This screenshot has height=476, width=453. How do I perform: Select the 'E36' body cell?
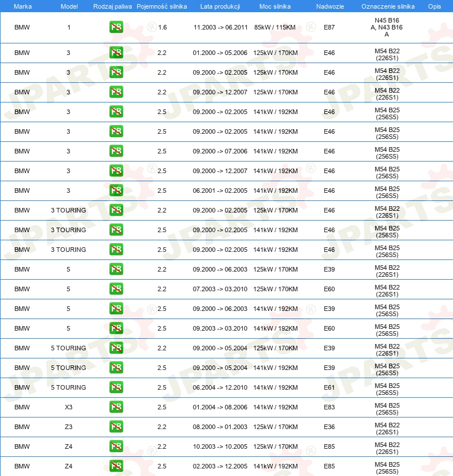point(330,427)
